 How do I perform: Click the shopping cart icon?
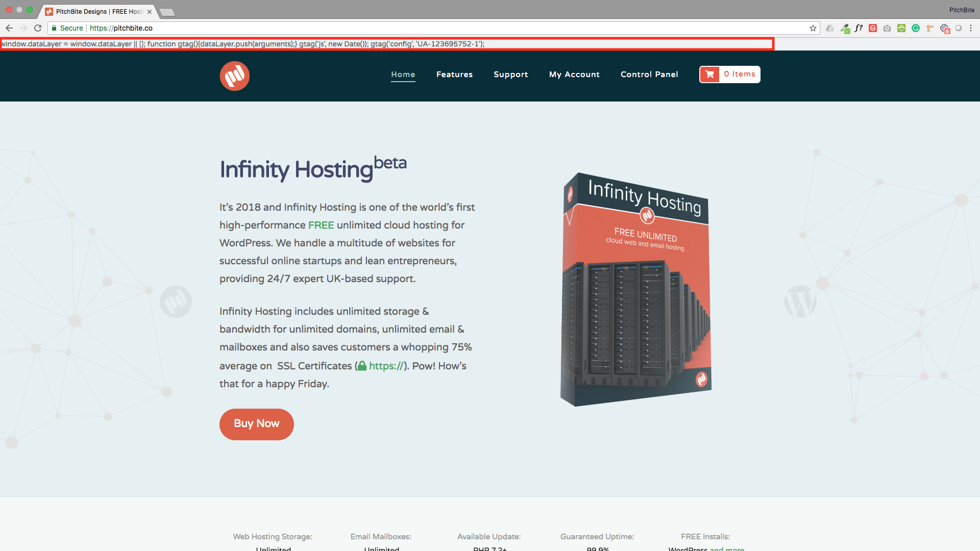pyautogui.click(x=709, y=74)
